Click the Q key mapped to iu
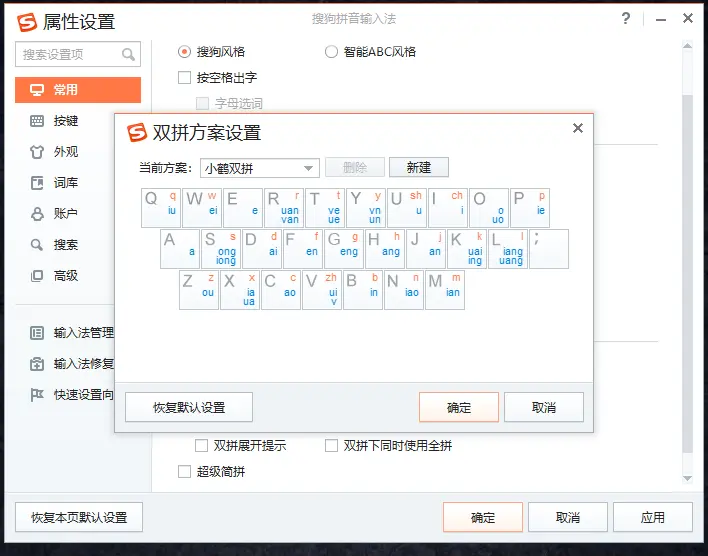Viewport: 708px width, 556px height. (x=161, y=208)
